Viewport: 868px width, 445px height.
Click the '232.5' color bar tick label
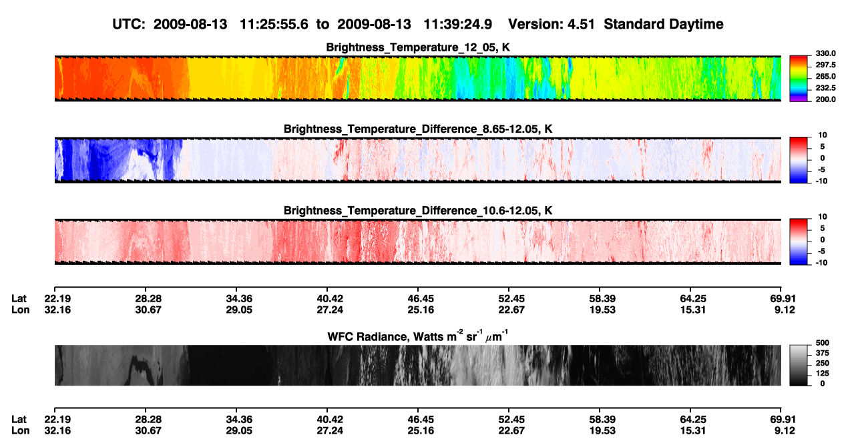click(x=826, y=87)
